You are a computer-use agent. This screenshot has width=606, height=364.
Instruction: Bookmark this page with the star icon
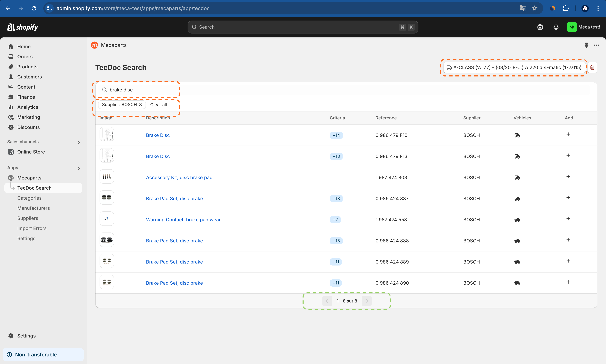pyautogui.click(x=535, y=8)
